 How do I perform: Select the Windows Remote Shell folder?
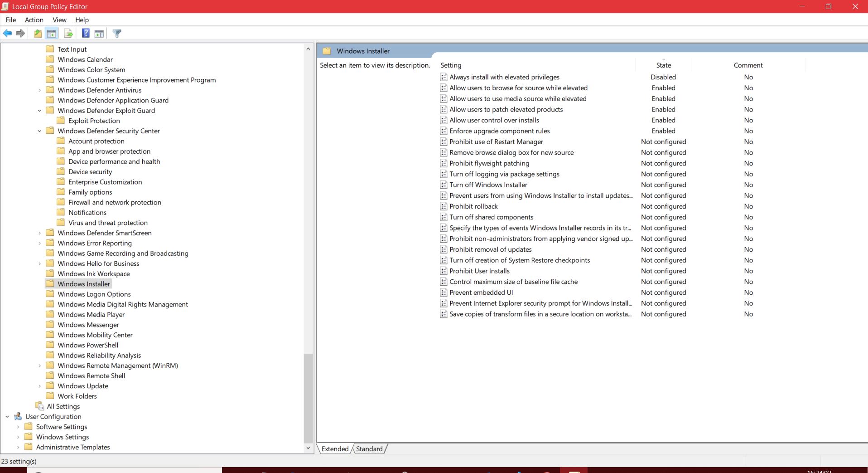[91, 376]
